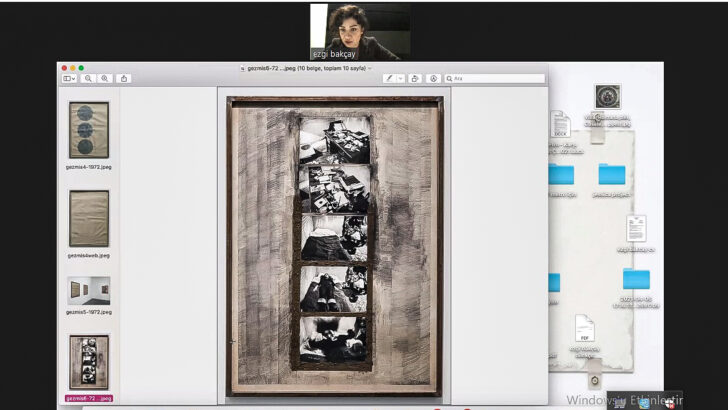Select the gezmis4web.jpeg thumbnail

tap(89, 218)
